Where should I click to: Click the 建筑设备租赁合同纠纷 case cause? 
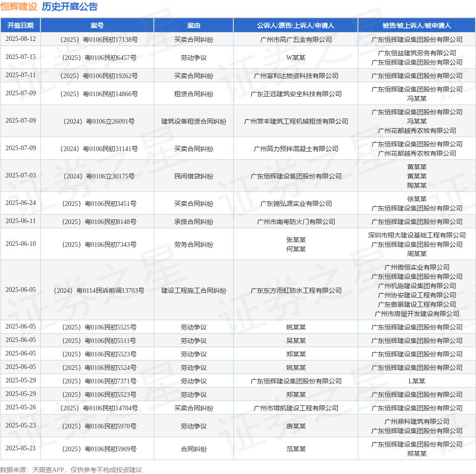pos(194,121)
